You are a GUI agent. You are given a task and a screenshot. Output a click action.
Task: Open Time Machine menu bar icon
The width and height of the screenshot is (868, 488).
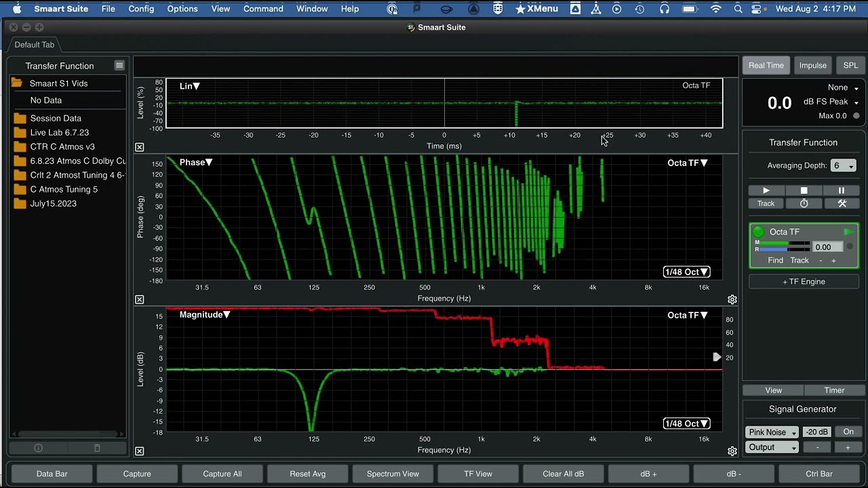coord(639,9)
